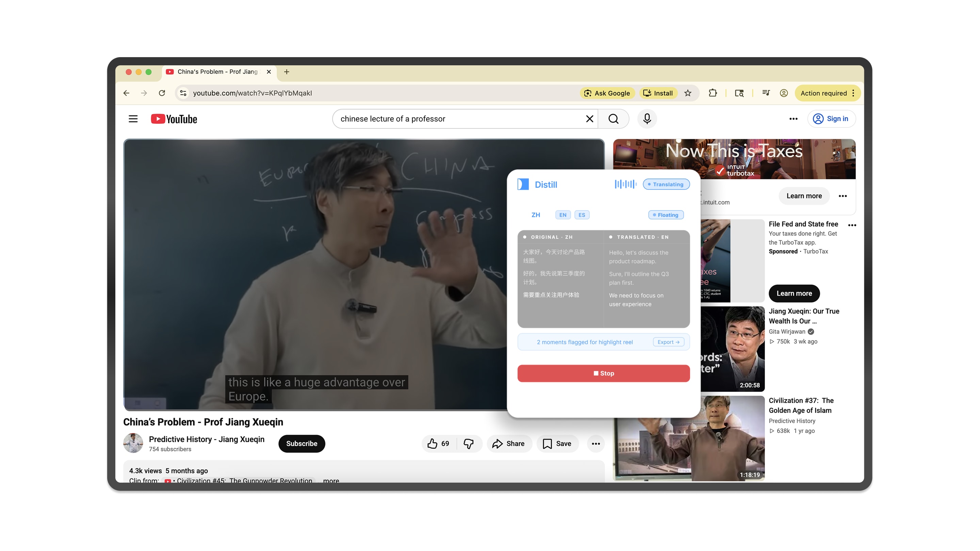Click the Install app button
The image size is (980, 551).
point(658,93)
